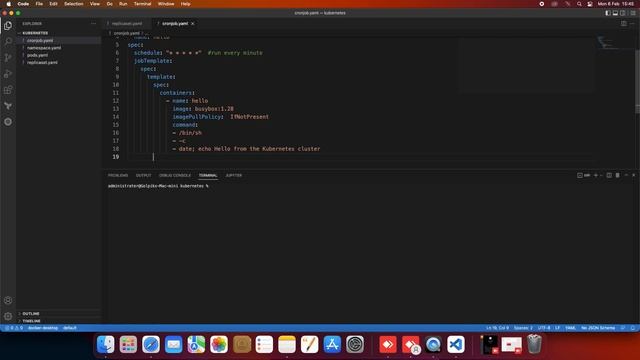Open new terminal profile dropdown arrow
Viewport: 640px width, 360px height.
(x=601, y=175)
